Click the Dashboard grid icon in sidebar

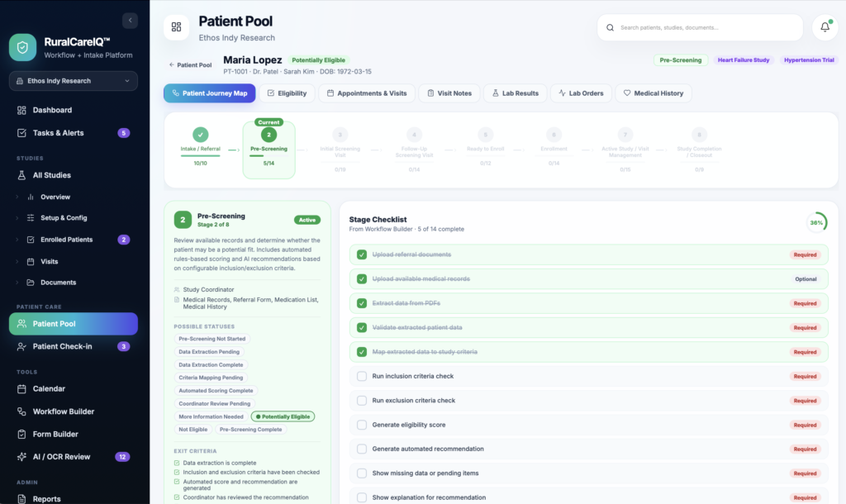click(21, 110)
